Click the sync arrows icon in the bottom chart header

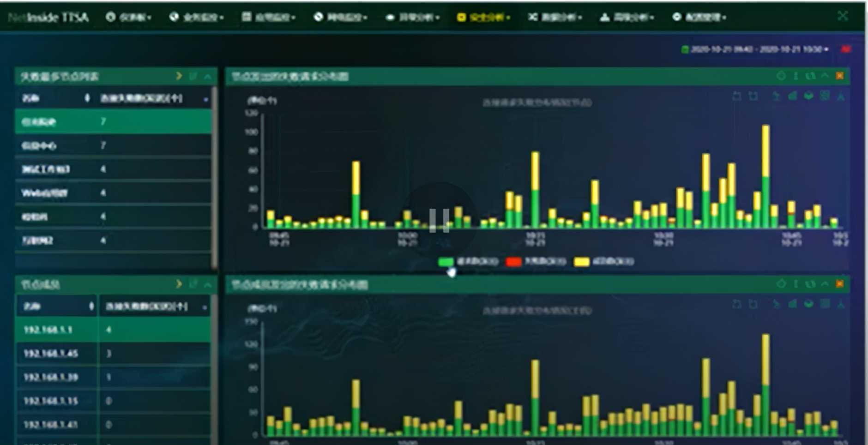810,283
